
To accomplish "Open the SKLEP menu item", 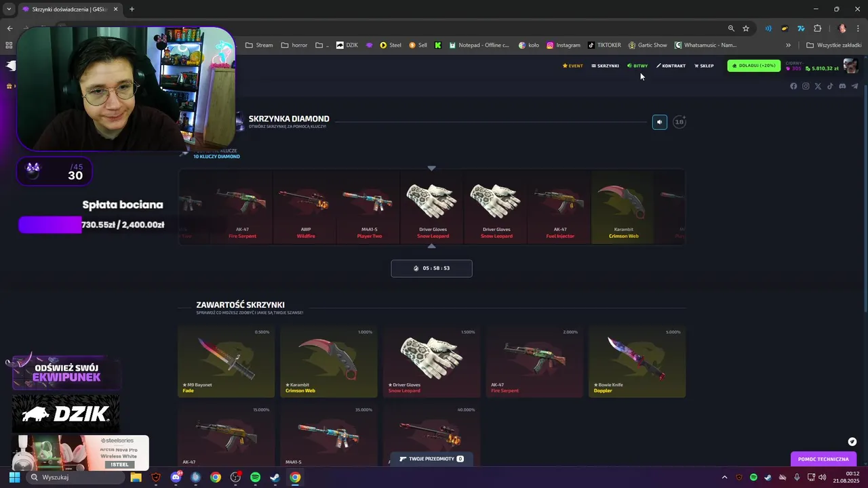I will point(704,66).
